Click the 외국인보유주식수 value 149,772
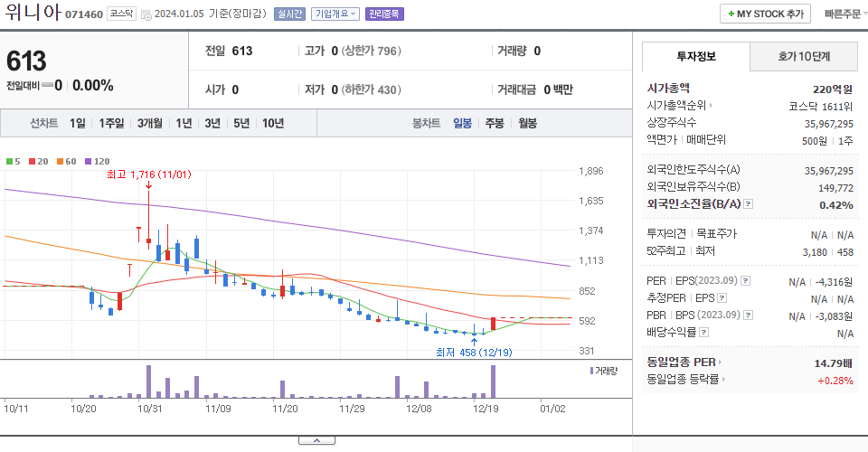This screenshot has height=452, width=868. (835, 188)
